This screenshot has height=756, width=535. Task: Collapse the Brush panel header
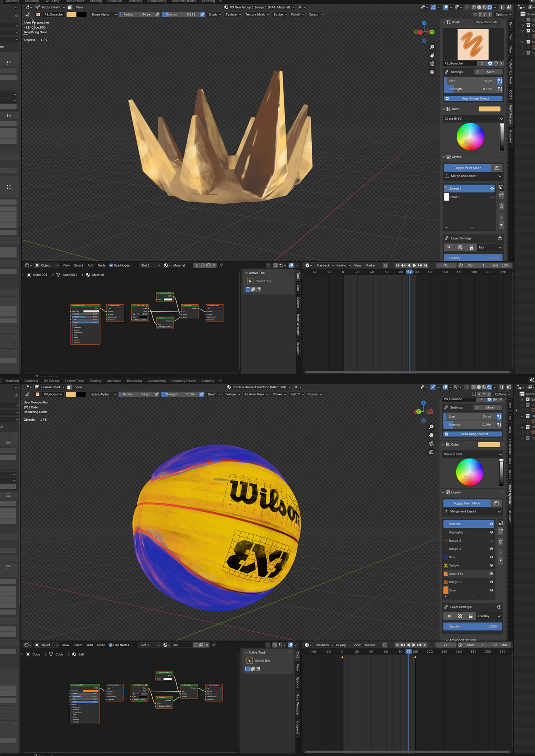[x=444, y=22]
